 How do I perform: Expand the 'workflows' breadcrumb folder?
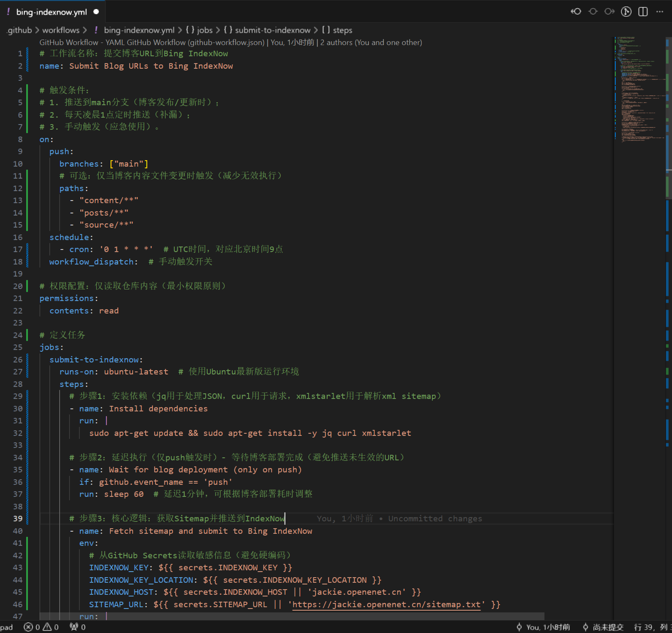click(x=61, y=30)
